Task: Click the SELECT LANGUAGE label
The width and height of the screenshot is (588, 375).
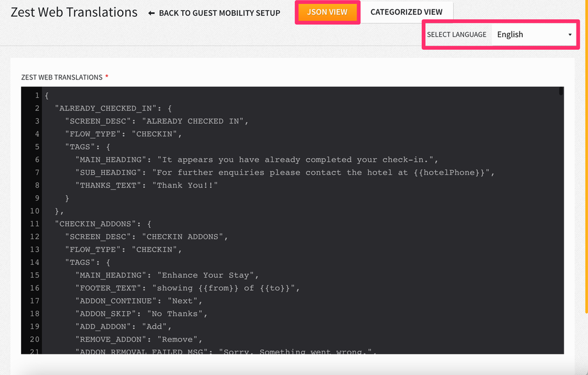Action: tap(456, 35)
